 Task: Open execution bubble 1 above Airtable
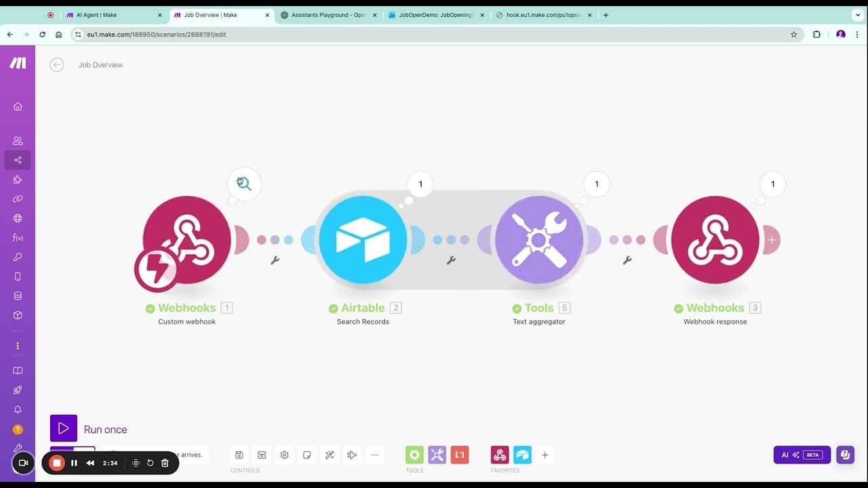pyautogui.click(x=420, y=184)
